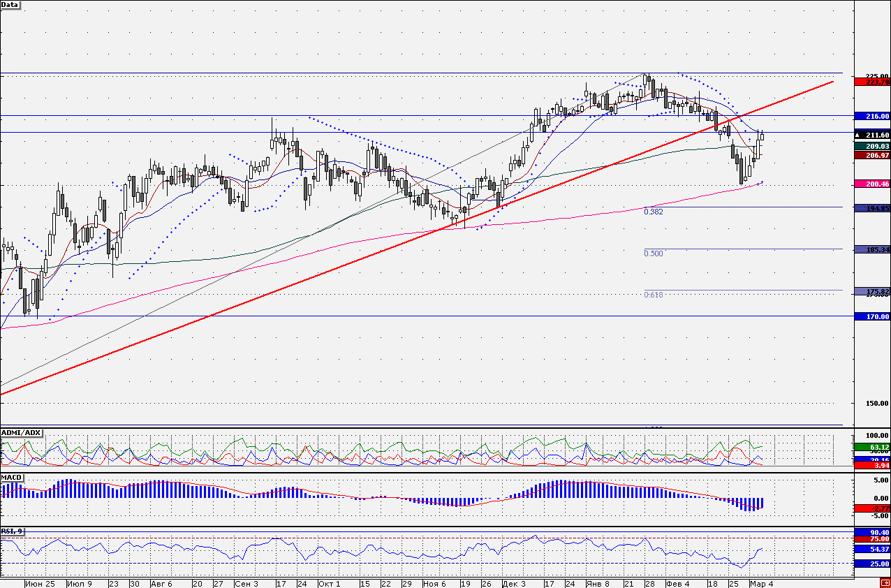Click the RSI, 9 indicator label

[12, 531]
